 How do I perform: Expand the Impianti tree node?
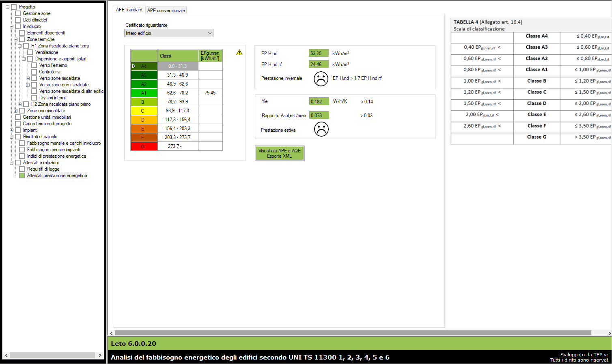tap(11, 130)
